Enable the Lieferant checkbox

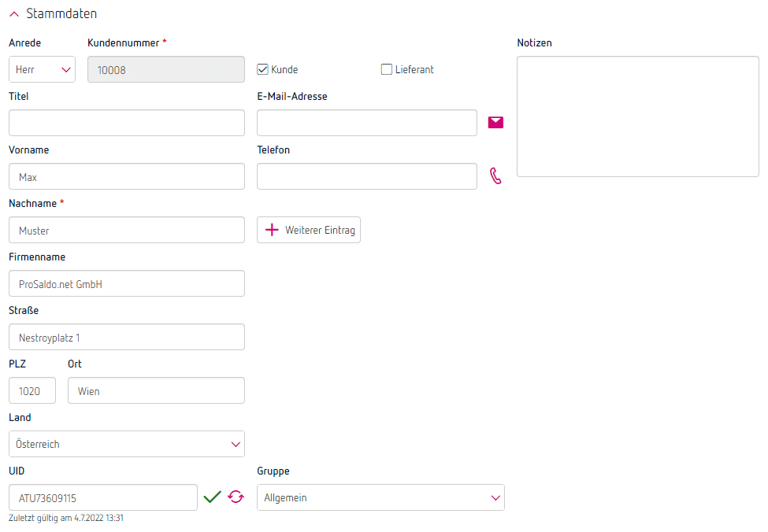pyautogui.click(x=387, y=69)
